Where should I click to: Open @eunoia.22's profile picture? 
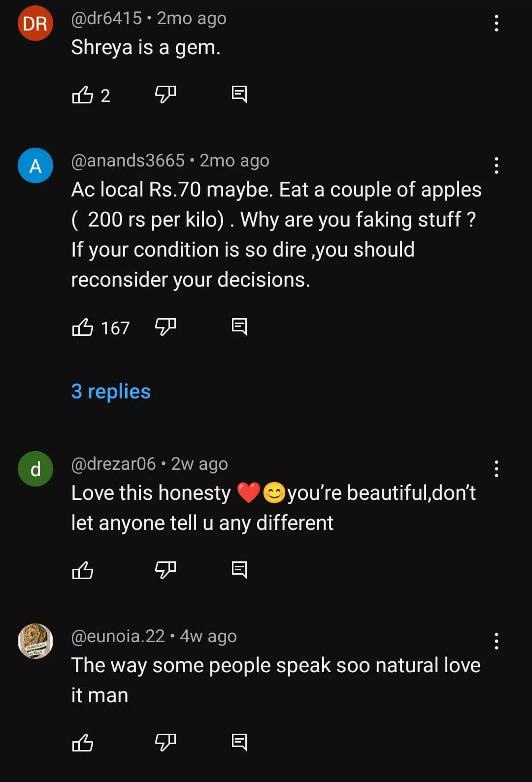coord(35,641)
